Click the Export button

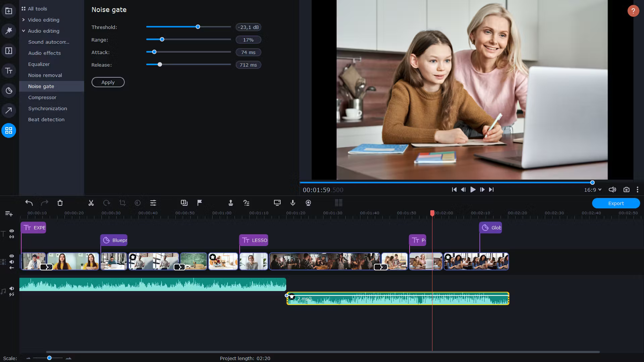coord(616,203)
